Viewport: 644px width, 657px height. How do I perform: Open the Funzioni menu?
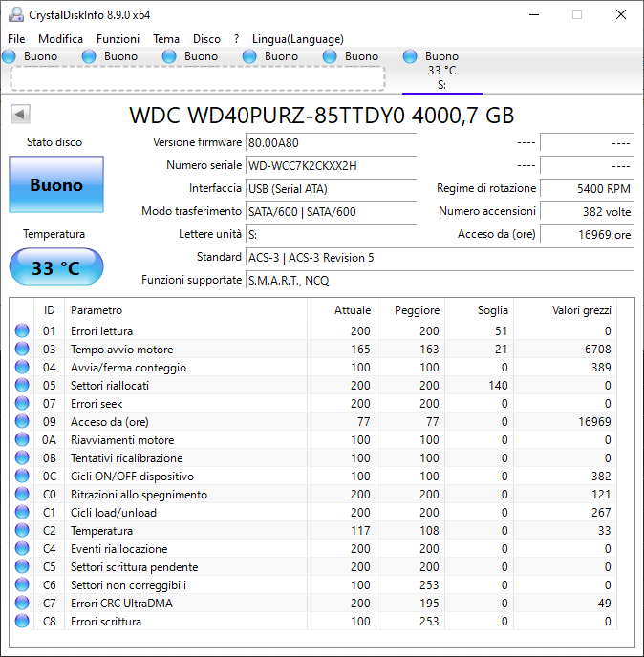[118, 39]
